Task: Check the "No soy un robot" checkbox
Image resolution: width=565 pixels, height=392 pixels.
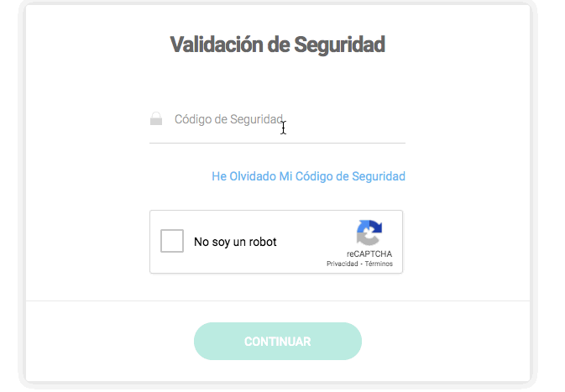Action: pyautogui.click(x=172, y=242)
